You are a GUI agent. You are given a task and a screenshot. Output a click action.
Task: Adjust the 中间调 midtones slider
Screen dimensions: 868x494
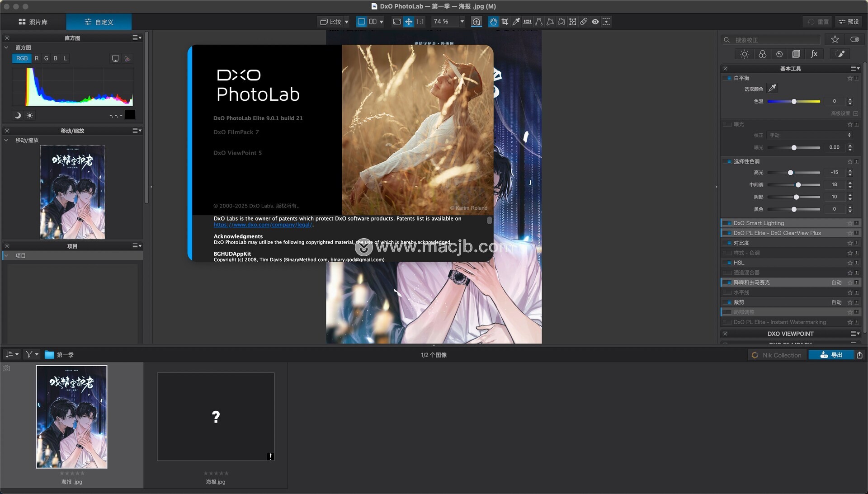click(x=794, y=185)
